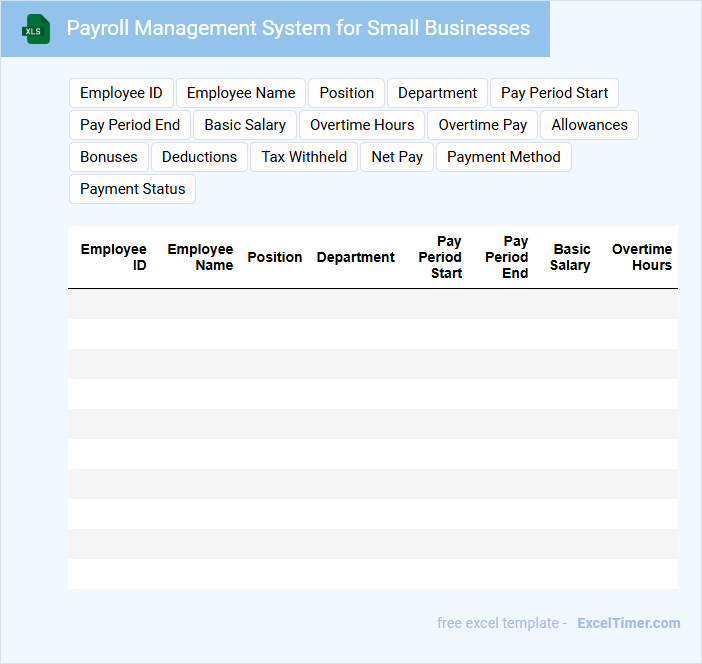The width and height of the screenshot is (702, 664).
Task: Select the Employee ID tag
Action: click(x=121, y=93)
